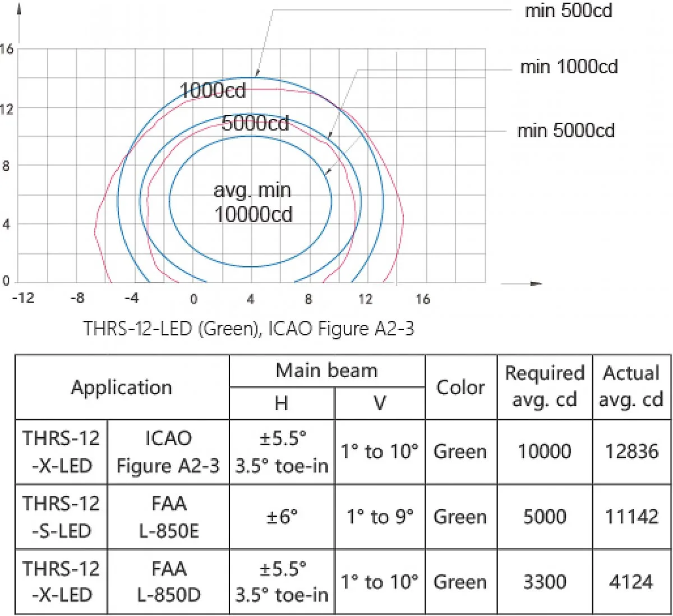
Task: Select the required value '10000'
Action: pyautogui.click(x=545, y=452)
